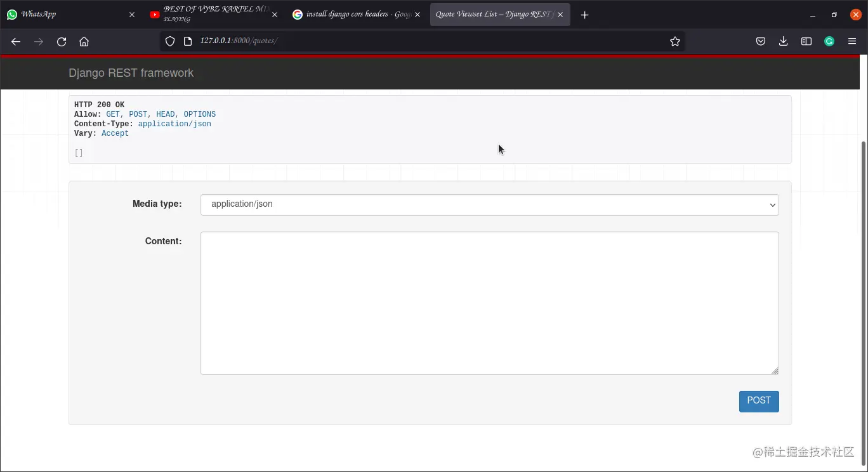Open the Firefox application menu

[x=853, y=41]
